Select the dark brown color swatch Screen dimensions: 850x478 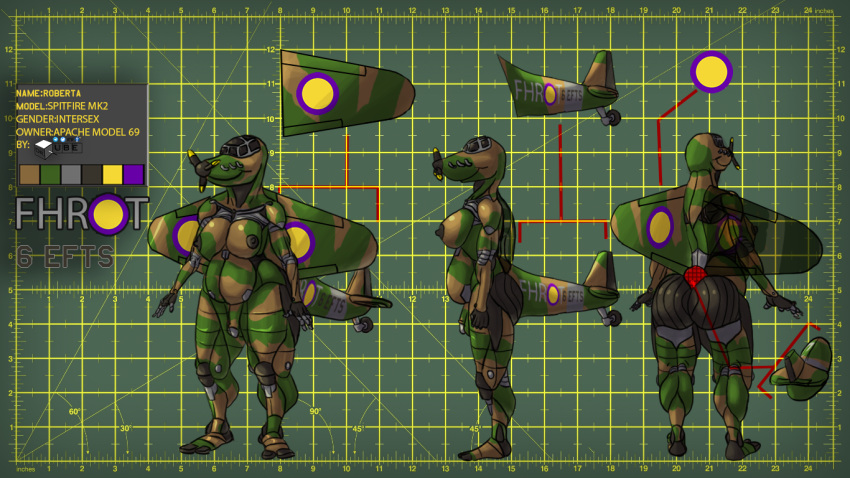pyautogui.click(x=91, y=174)
